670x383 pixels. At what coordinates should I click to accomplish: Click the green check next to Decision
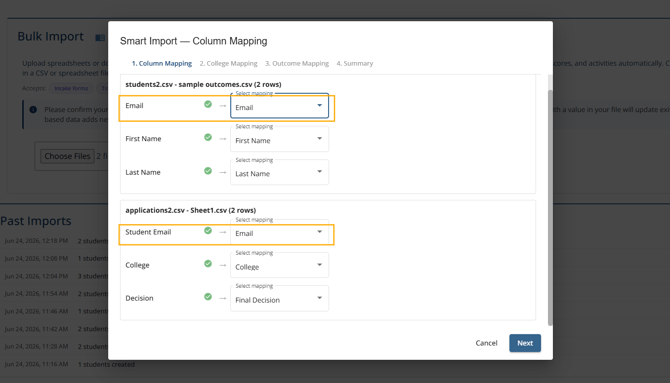tap(208, 297)
